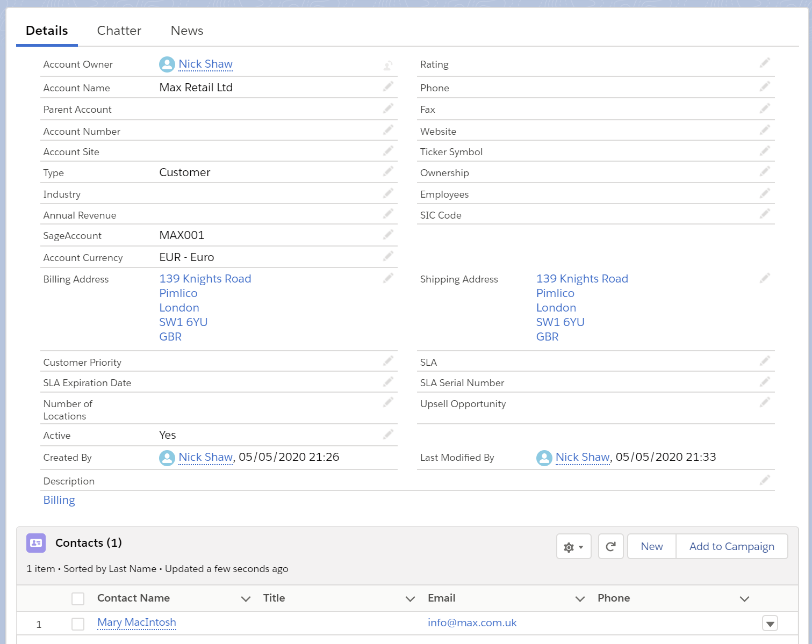Expand the Email column options chevron
This screenshot has height=644, width=812.
point(580,599)
